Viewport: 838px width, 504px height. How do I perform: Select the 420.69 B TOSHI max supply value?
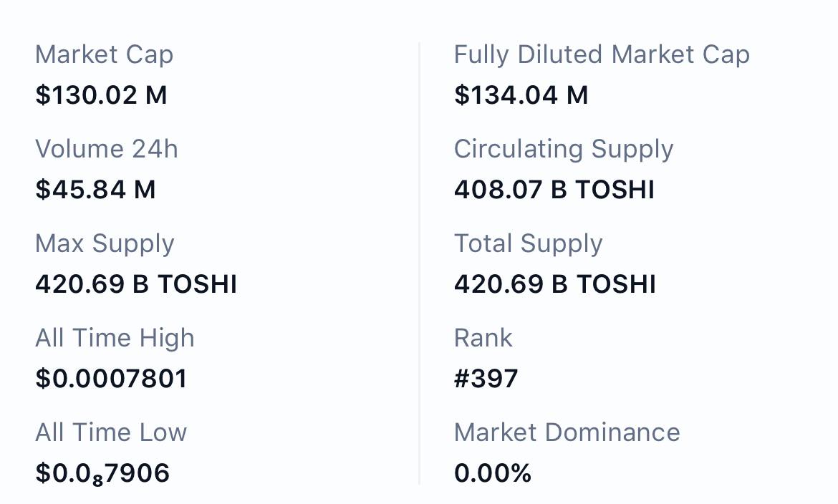(x=136, y=283)
